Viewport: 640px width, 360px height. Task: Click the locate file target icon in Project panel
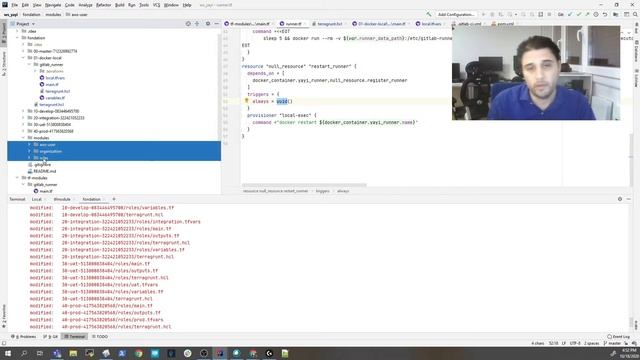click(x=188, y=24)
